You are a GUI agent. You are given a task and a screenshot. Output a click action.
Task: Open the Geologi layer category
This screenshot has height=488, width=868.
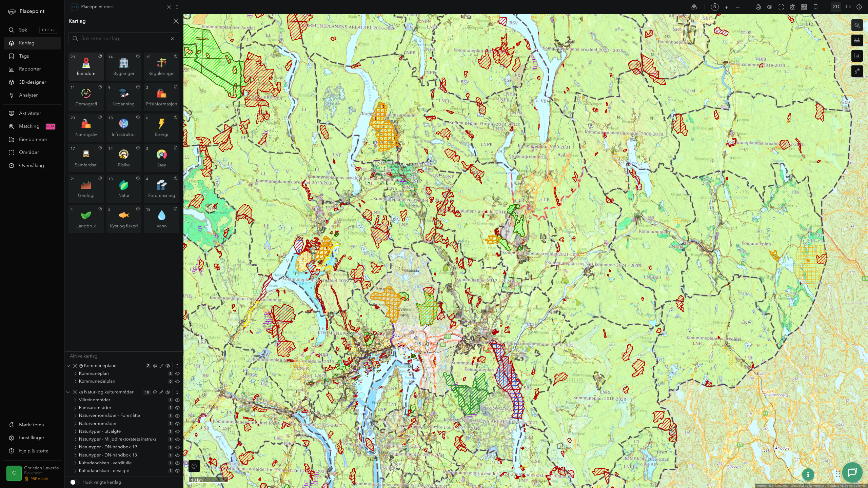86,188
